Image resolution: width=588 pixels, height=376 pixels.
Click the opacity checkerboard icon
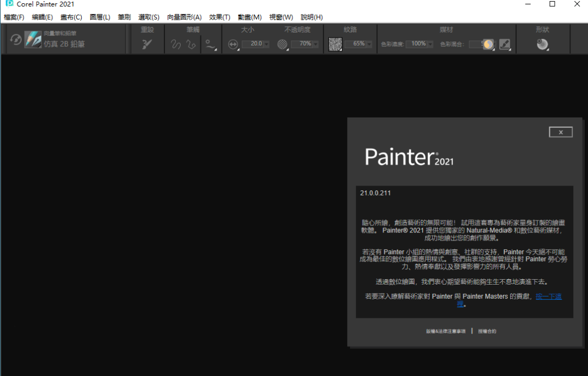pyautogui.click(x=283, y=44)
